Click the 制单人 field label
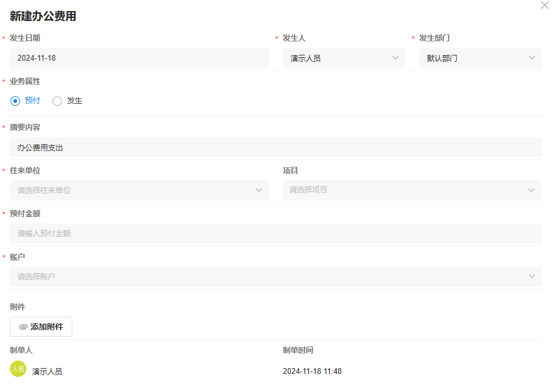 tap(21, 350)
